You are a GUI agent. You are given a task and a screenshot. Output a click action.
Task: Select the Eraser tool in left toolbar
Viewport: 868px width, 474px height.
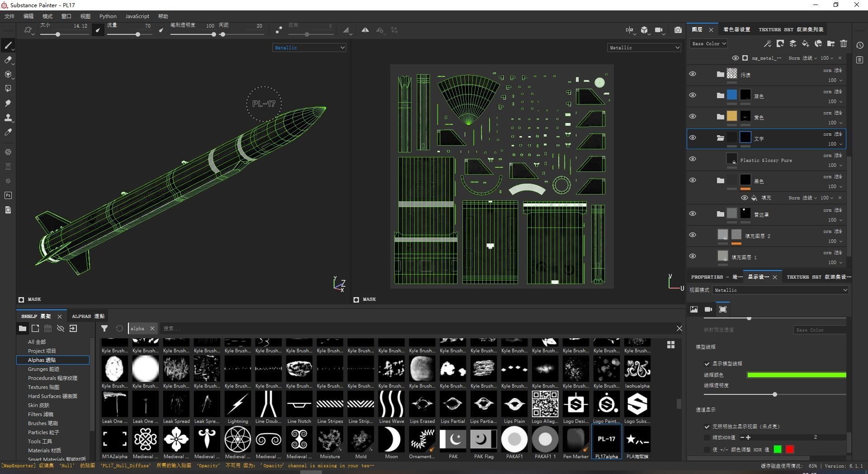8,60
